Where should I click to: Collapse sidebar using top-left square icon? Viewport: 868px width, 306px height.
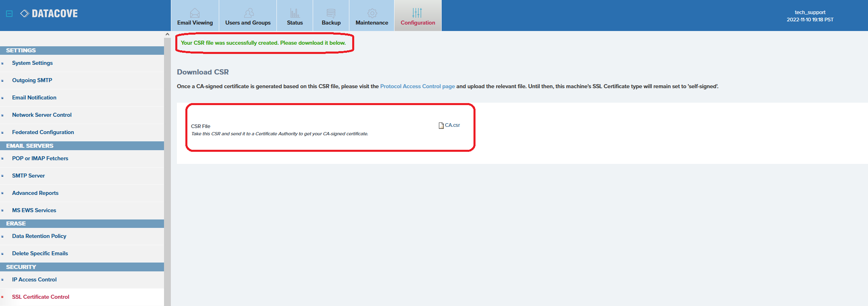pyautogui.click(x=9, y=14)
